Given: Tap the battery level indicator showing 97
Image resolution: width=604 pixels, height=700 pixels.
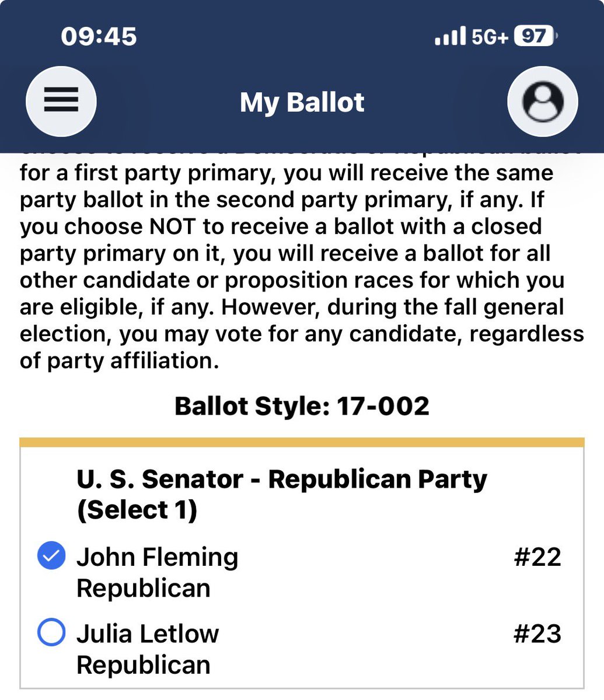Looking at the screenshot, I should (x=536, y=36).
